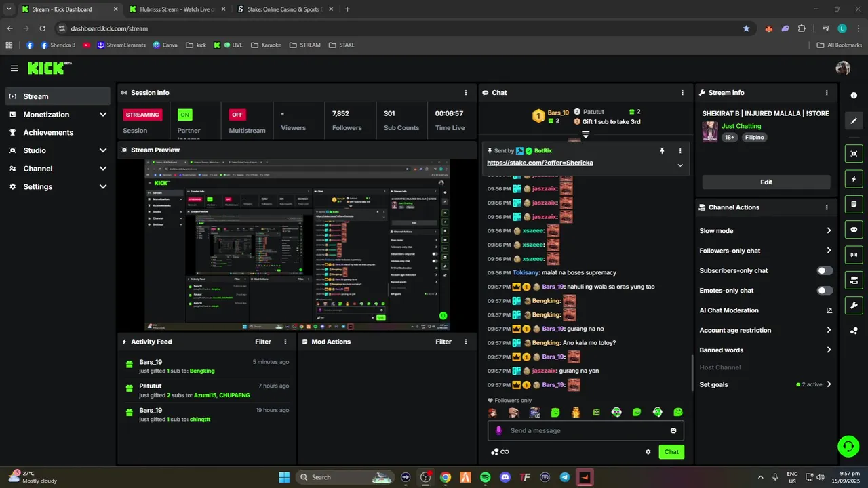Image resolution: width=868 pixels, height=488 pixels.
Task: Click the Send a message input field
Action: pos(586,430)
